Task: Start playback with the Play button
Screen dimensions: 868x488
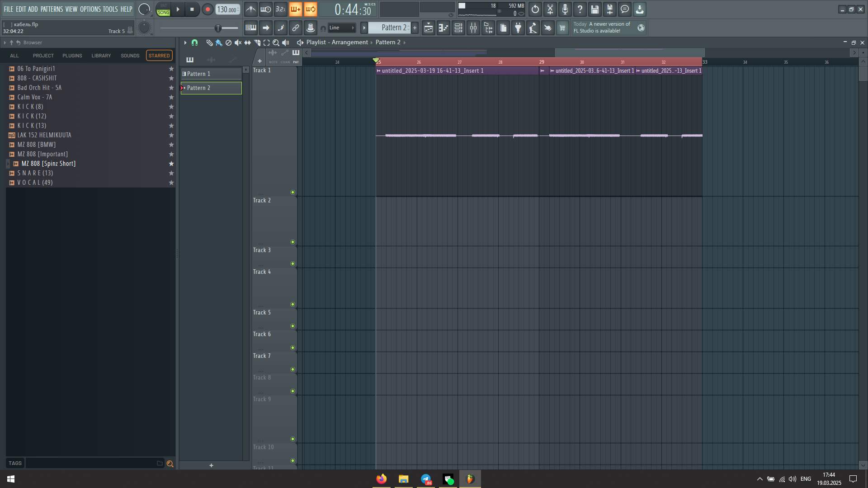Action: click(178, 9)
